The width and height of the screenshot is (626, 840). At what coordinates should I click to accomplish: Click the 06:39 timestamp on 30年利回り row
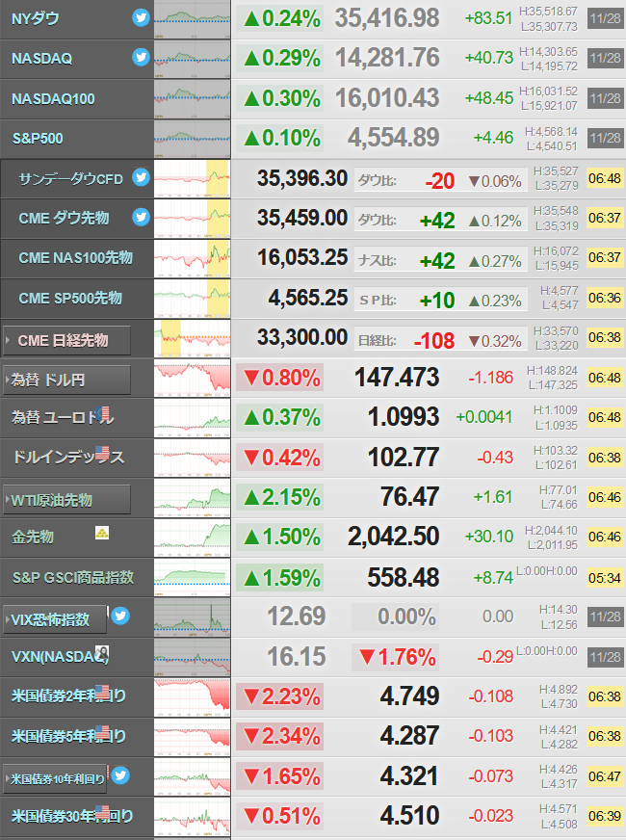coord(605,817)
